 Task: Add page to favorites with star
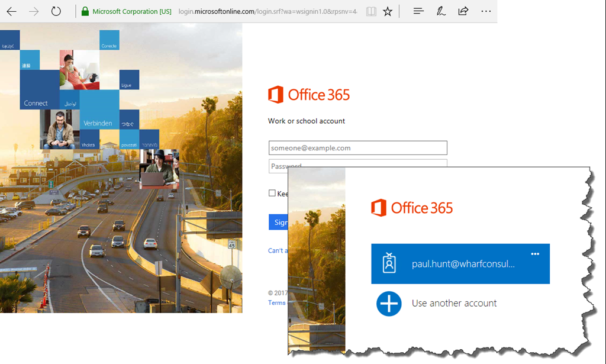coord(388,11)
